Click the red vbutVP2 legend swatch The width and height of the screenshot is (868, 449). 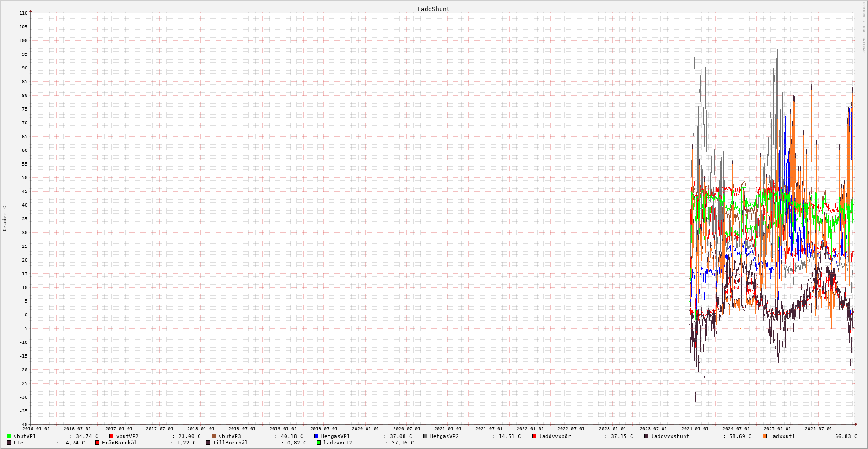(x=112, y=436)
